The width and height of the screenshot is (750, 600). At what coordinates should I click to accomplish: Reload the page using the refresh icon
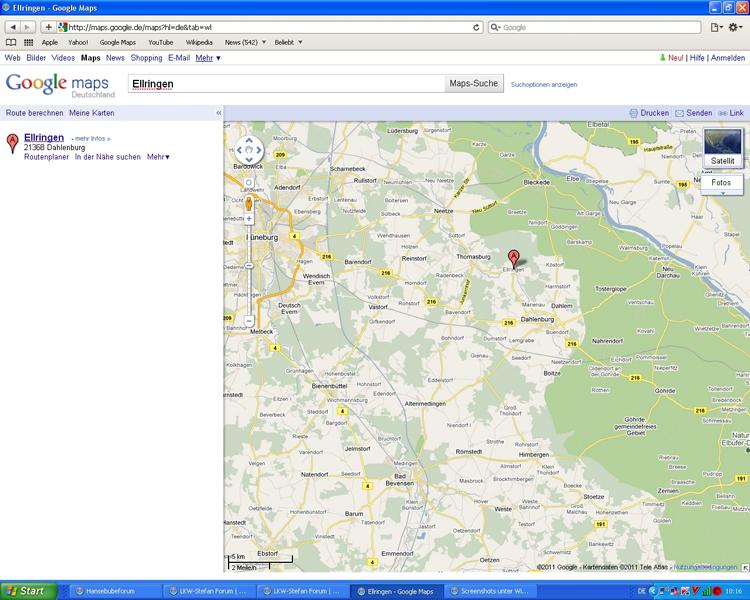pyautogui.click(x=476, y=27)
